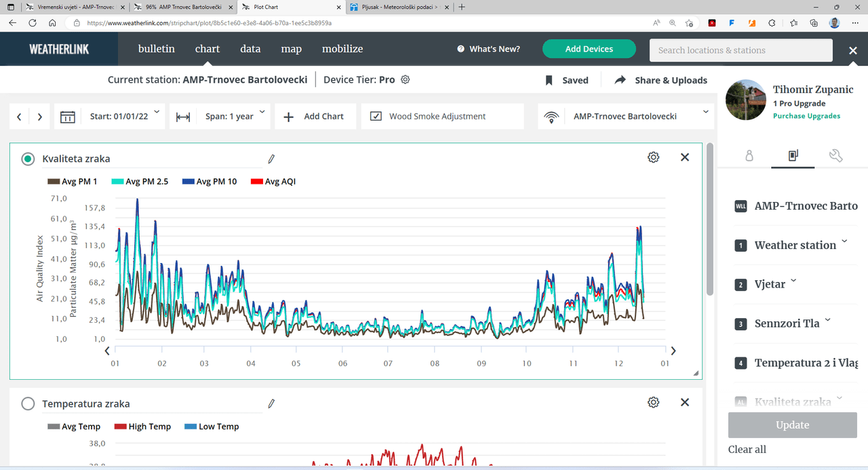Close the right side panel
The width and height of the screenshot is (868, 470).
[x=853, y=50]
